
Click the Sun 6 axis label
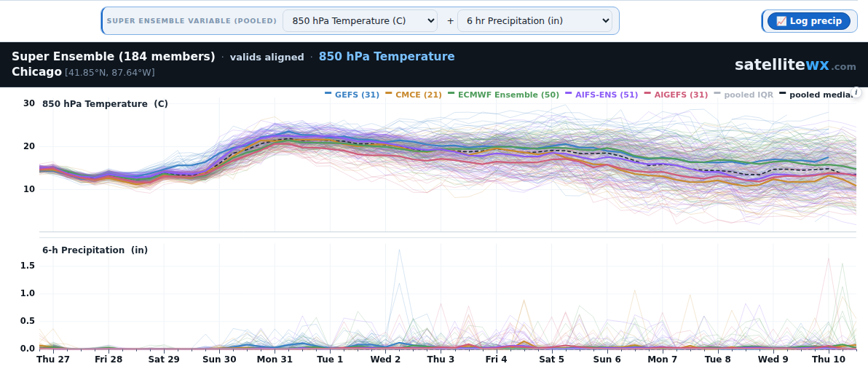(607, 360)
